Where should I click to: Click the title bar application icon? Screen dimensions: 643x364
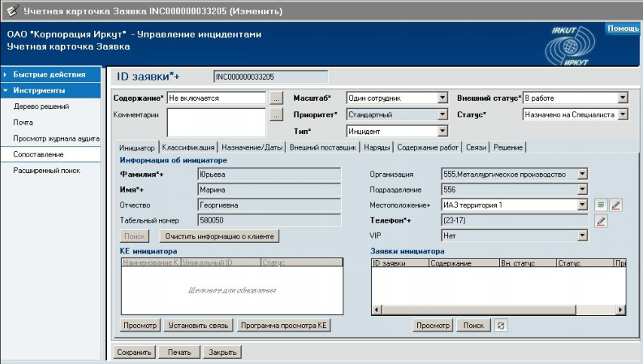(x=12, y=11)
